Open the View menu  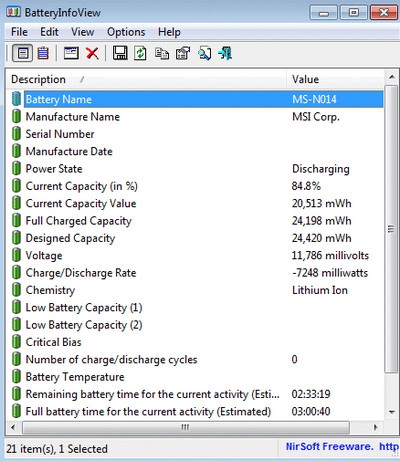tap(82, 32)
